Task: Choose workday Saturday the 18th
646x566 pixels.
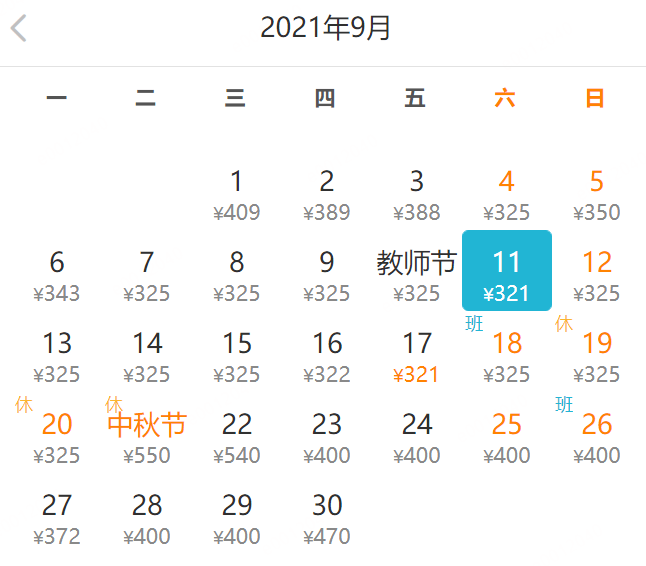Action: coord(507,351)
